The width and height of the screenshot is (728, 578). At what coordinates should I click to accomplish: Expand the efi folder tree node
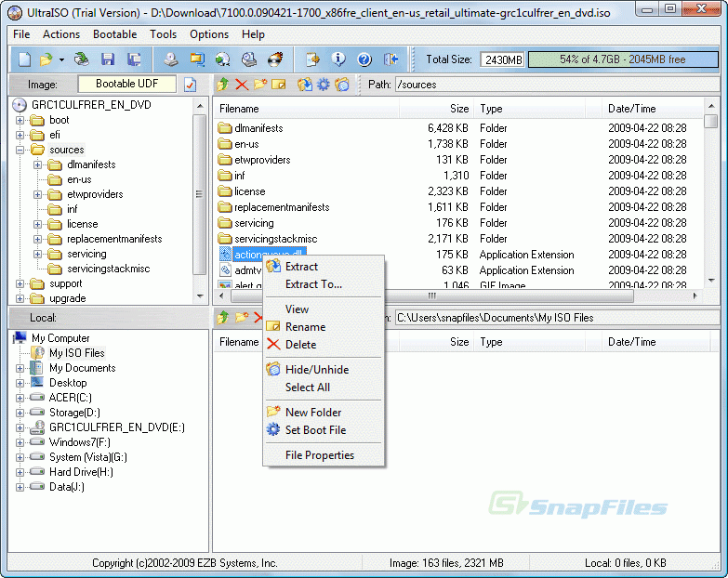pyautogui.click(x=20, y=135)
